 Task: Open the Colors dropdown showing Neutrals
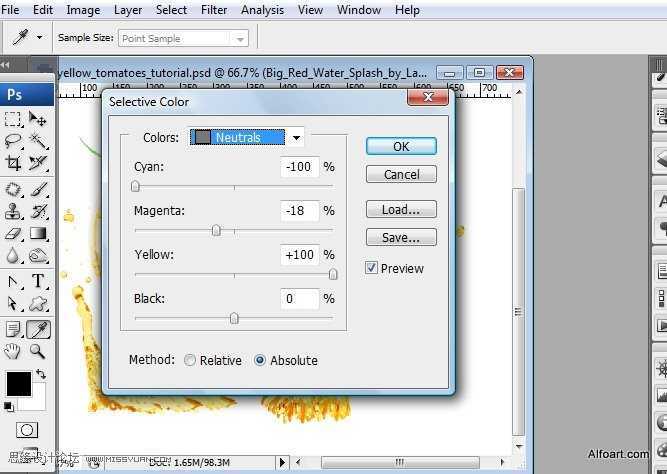pos(246,137)
